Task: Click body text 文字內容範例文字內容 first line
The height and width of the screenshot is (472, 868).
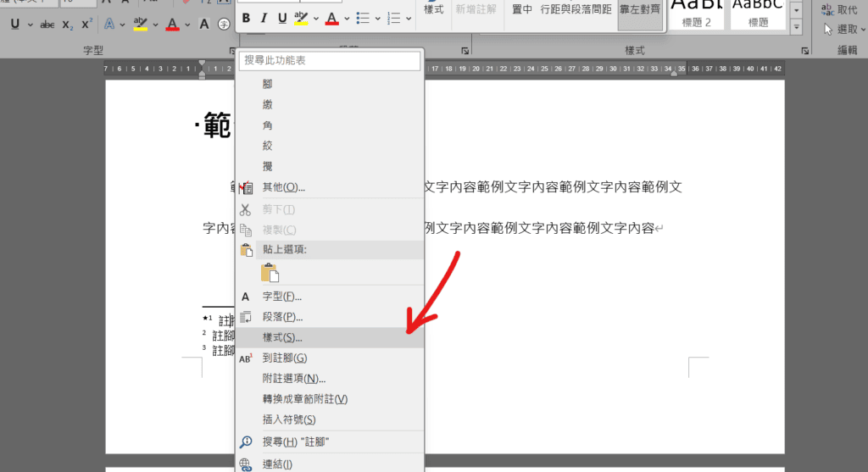Action: (x=553, y=187)
